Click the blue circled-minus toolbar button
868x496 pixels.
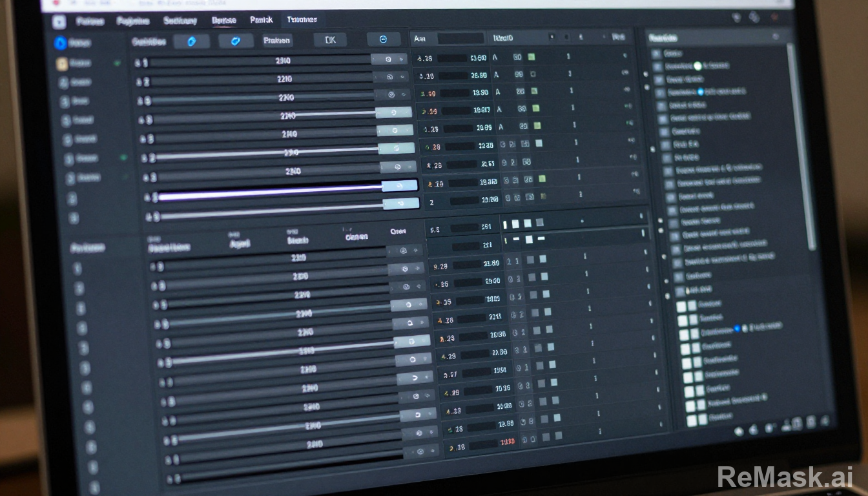tap(383, 39)
